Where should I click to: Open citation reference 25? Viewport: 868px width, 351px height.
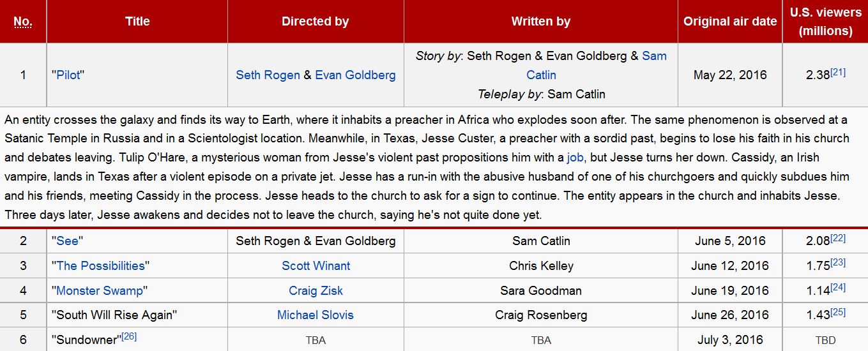coord(838,312)
